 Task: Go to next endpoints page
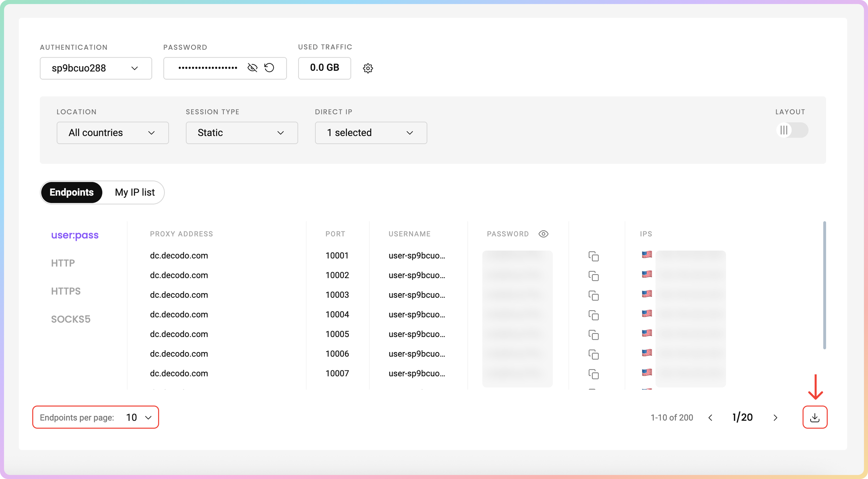(775, 418)
